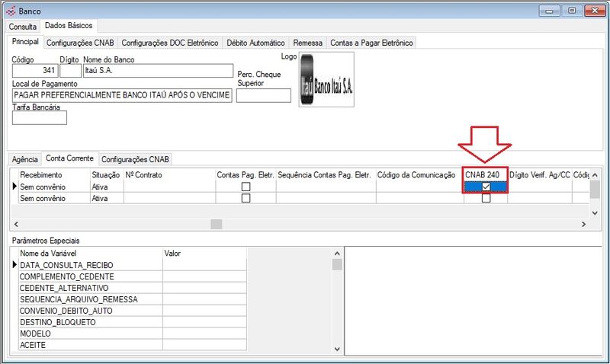Open Contas a Pagar Eletrônico tab
Image resolution: width=610 pixels, height=364 pixels.
pyautogui.click(x=371, y=43)
